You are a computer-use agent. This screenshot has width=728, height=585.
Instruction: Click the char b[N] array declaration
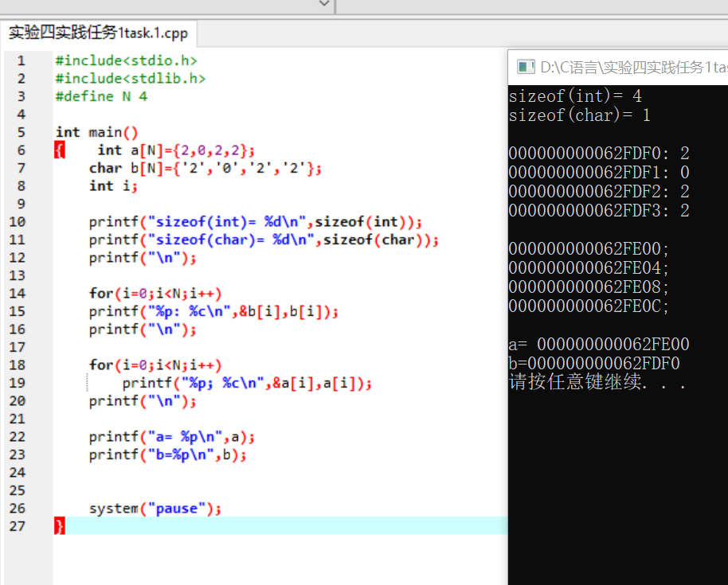click(205, 168)
